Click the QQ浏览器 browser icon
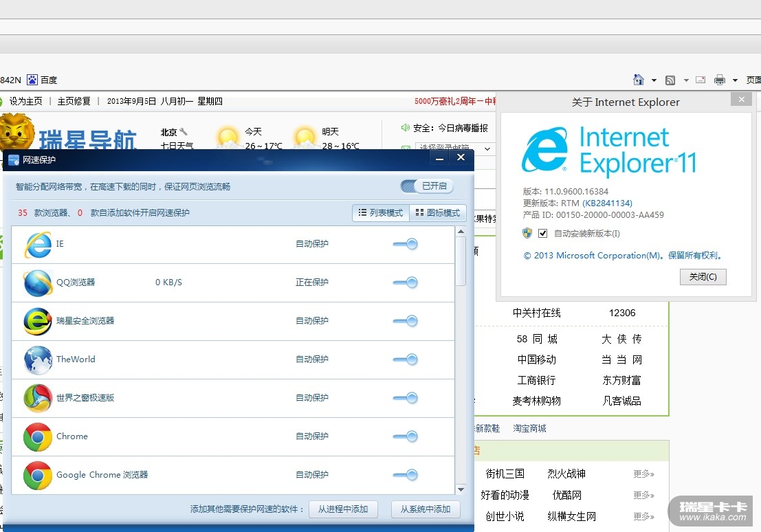This screenshot has height=532, width=761. tap(38, 282)
